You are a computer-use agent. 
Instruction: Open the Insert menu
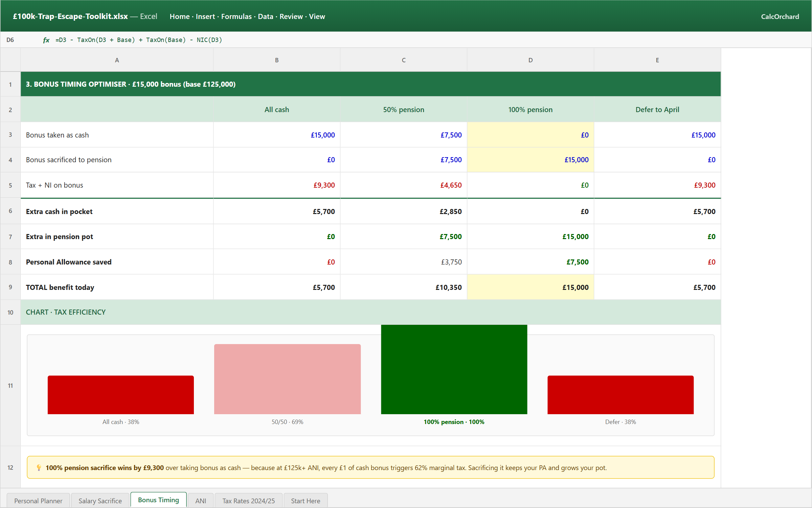205,16
